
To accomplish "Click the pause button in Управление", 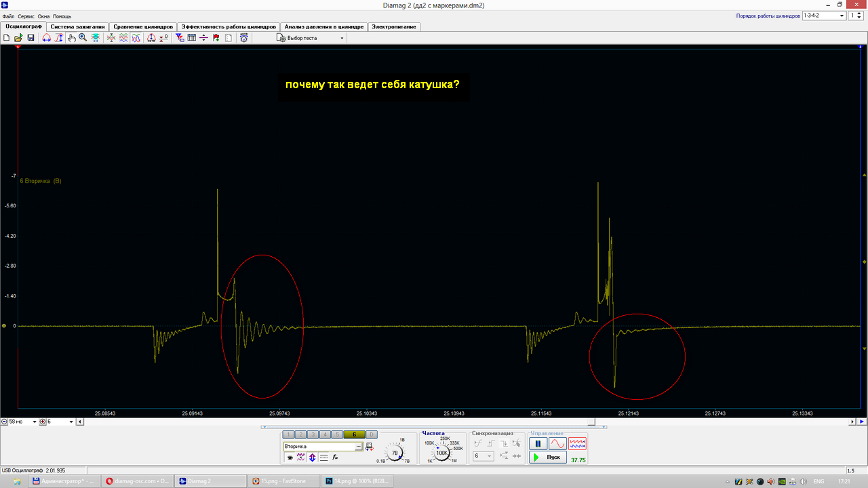I will [538, 443].
